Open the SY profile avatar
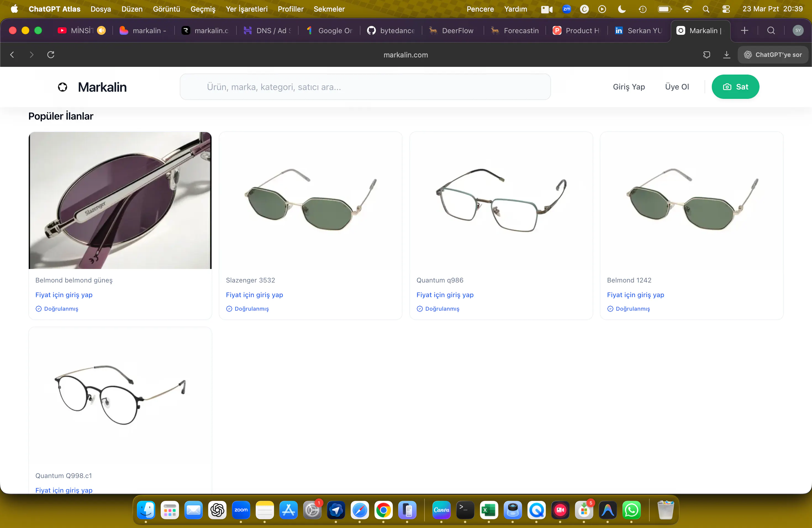Viewport: 812px width, 528px height. click(798, 30)
